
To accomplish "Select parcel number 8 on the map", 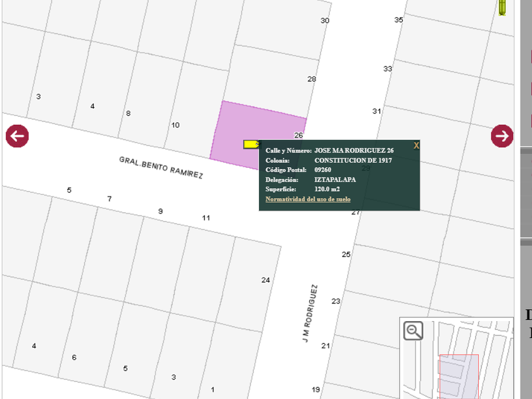I will click(x=129, y=113).
